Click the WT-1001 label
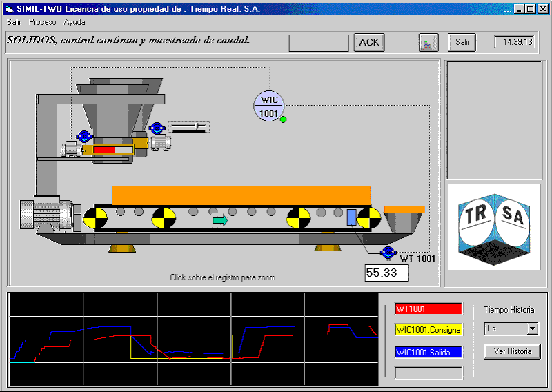Viewport: 552px width, 392px height. point(417,259)
